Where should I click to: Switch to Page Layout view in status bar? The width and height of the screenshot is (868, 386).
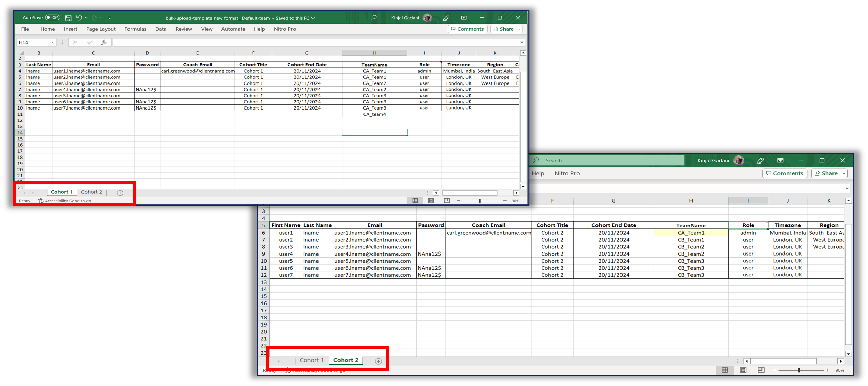431,201
